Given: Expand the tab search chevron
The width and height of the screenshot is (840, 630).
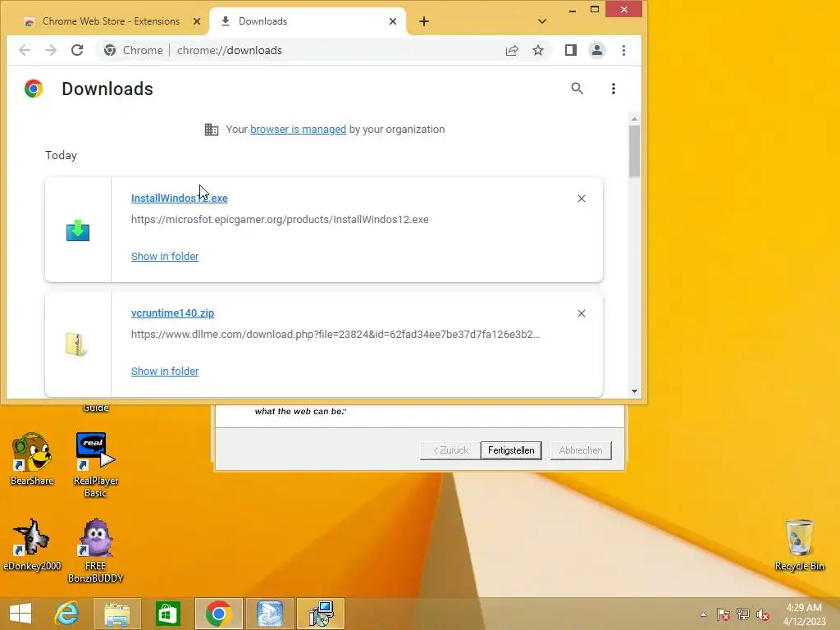Looking at the screenshot, I should click(542, 21).
